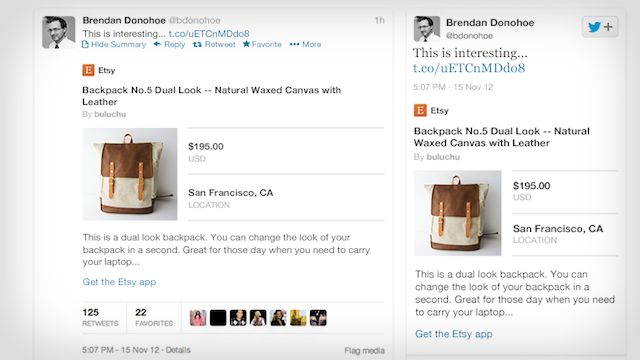Open the large t.co link in right panel
The width and height of the screenshot is (640, 360).
click(469, 68)
